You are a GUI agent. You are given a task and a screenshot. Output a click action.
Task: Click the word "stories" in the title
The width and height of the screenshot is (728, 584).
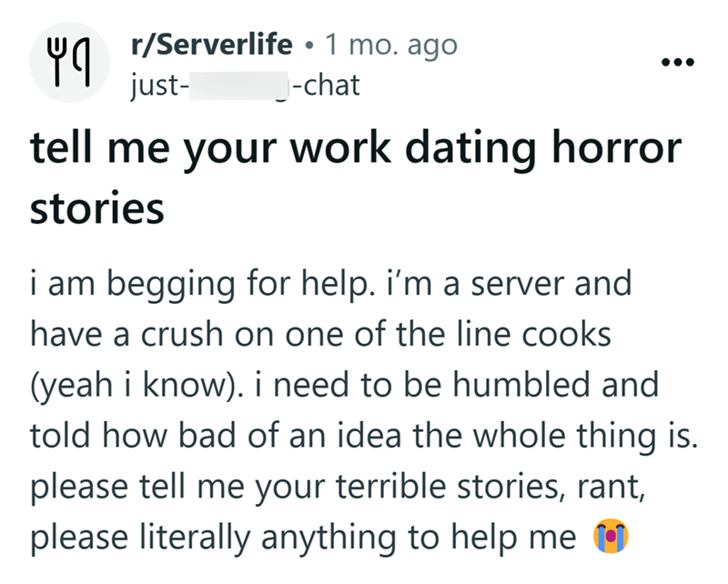pyautogui.click(x=97, y=207)
